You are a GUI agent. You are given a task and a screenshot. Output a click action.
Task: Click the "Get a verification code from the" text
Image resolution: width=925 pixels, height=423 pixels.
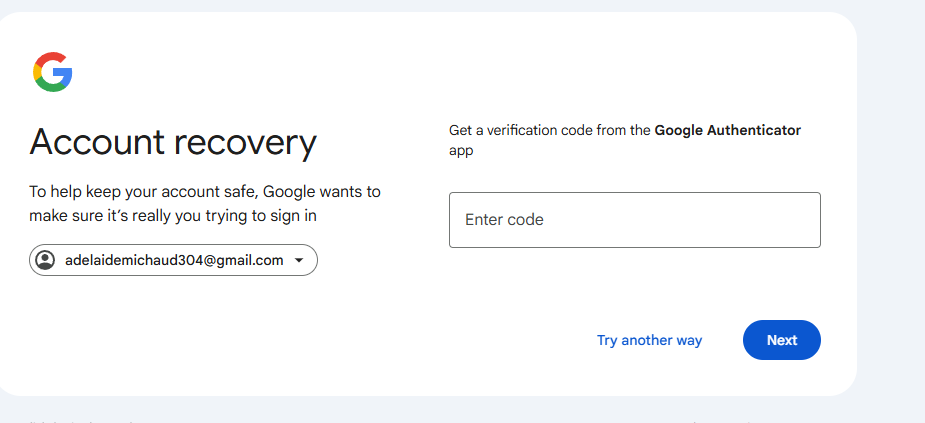pyautogui.click(x=550, y=130)
